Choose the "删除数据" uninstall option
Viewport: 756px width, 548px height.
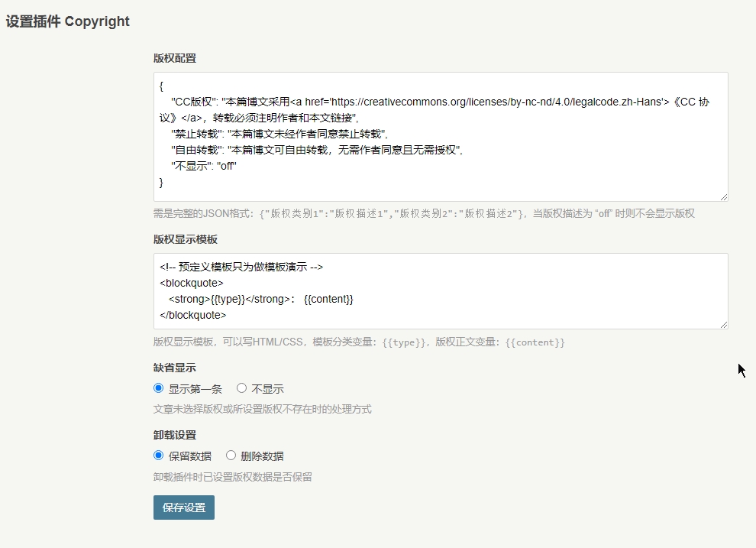pos(231,456)
